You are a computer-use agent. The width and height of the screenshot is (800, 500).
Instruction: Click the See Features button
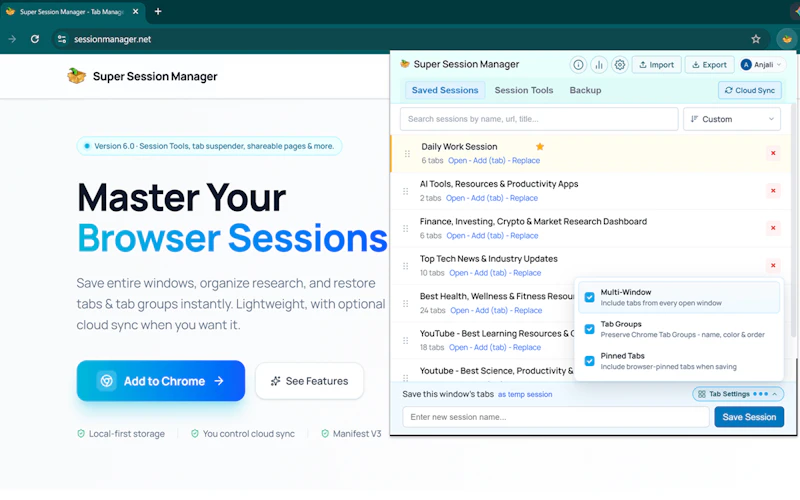(x=309, y=381)
